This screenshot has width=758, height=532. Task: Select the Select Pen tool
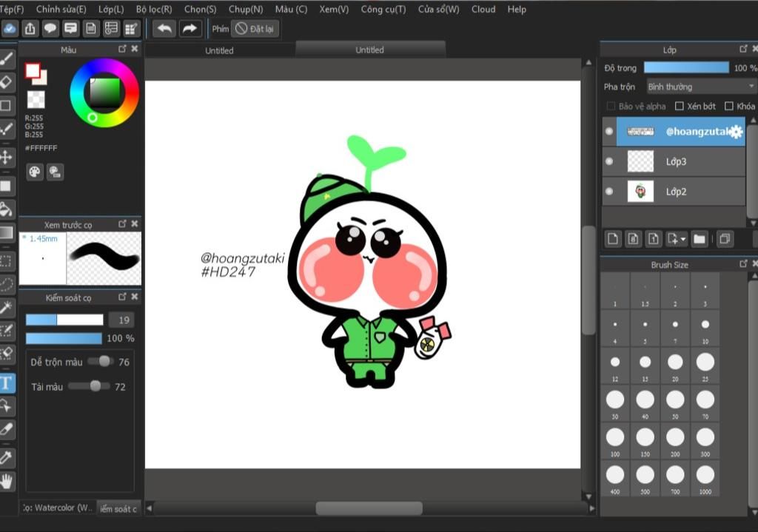[6, 331]
